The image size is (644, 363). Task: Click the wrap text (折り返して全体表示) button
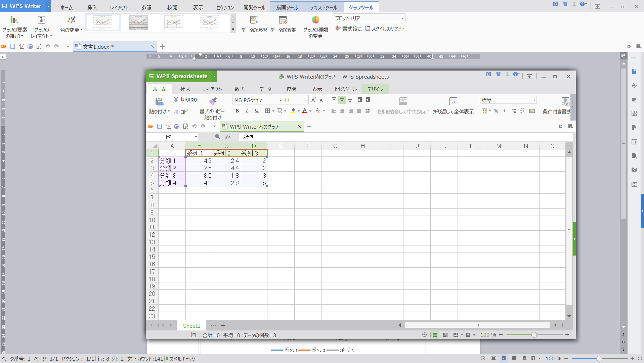453,106
